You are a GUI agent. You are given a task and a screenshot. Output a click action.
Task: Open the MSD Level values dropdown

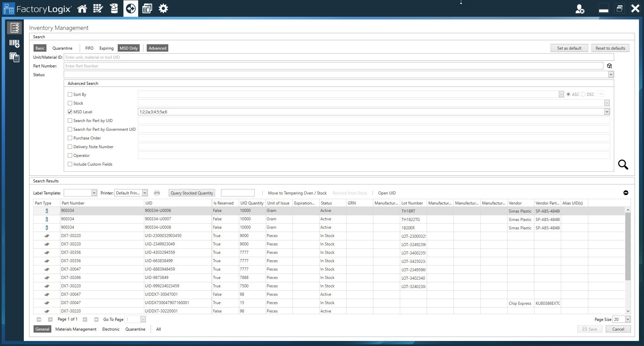607,112
